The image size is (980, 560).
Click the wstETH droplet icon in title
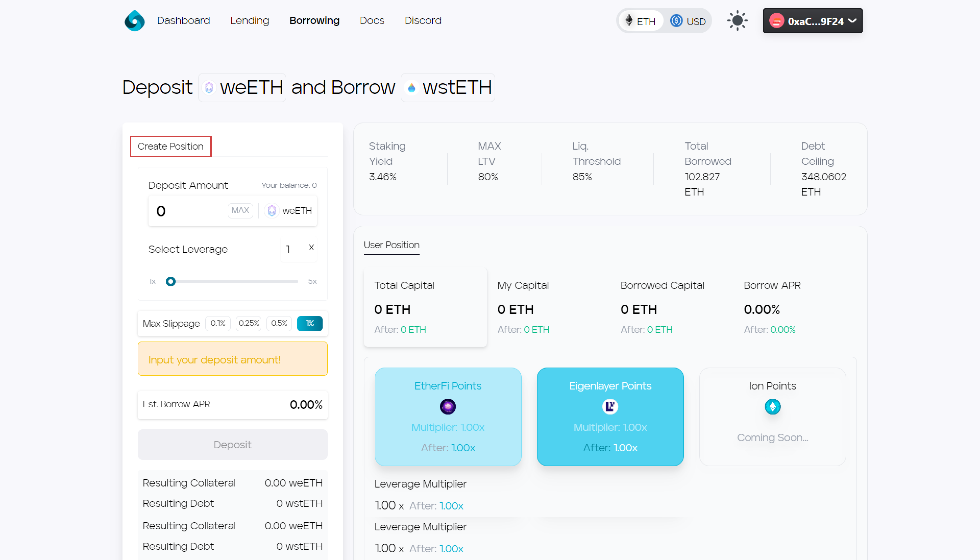pos(411,88)
